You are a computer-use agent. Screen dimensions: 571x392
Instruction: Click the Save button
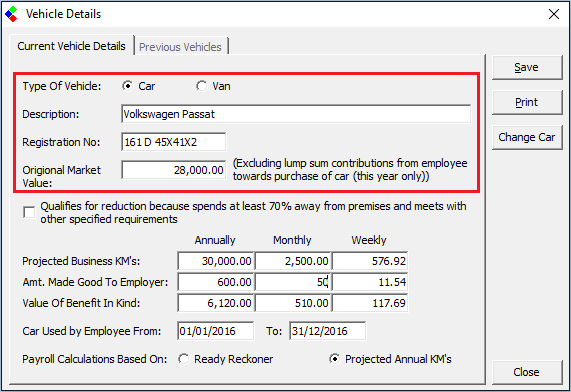pos(527,67)
